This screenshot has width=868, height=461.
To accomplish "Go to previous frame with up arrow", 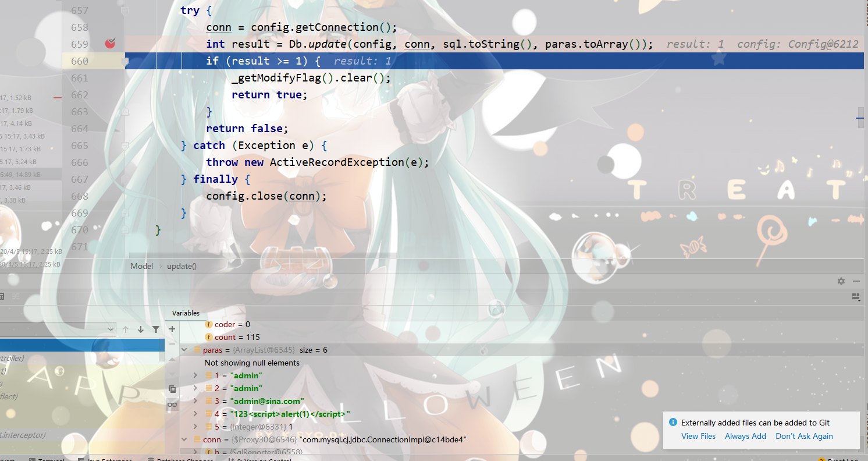I will point(126,329).
